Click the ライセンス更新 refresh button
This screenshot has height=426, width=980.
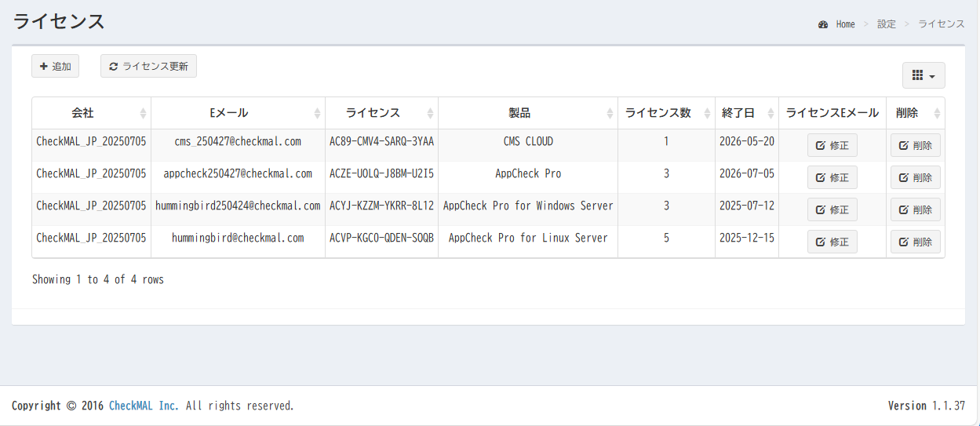point(148,67)
